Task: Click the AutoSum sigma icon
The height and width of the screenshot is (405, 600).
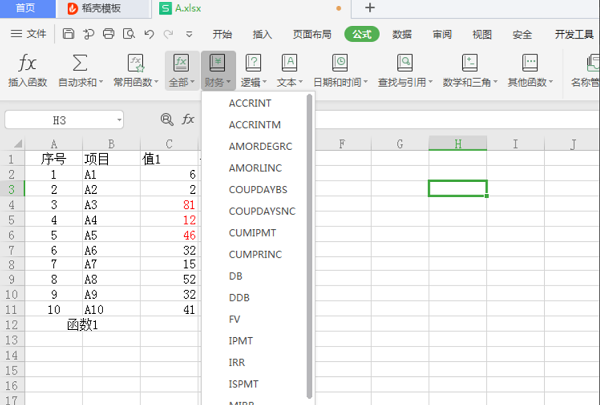Action: coord(80,63)
